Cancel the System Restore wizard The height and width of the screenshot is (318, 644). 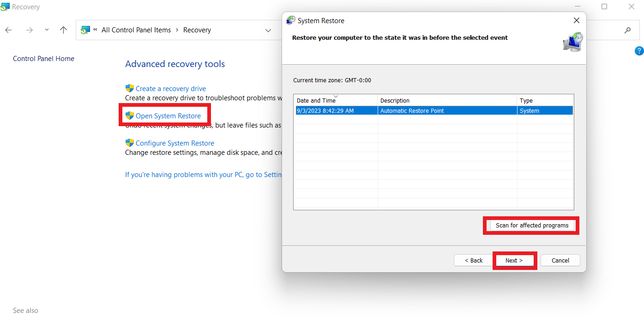click(x=560, y=260)
